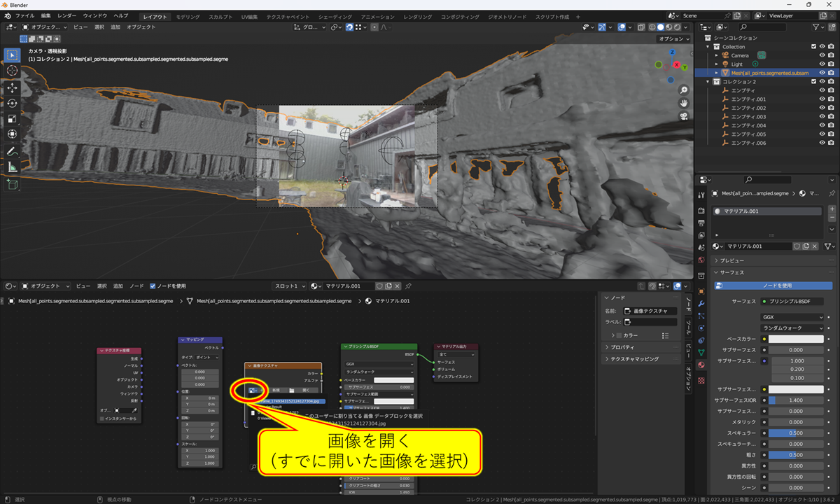The image size is (840, 504).
Task: Collapse the Collection tree in outliner
Action: click(709, 47)
